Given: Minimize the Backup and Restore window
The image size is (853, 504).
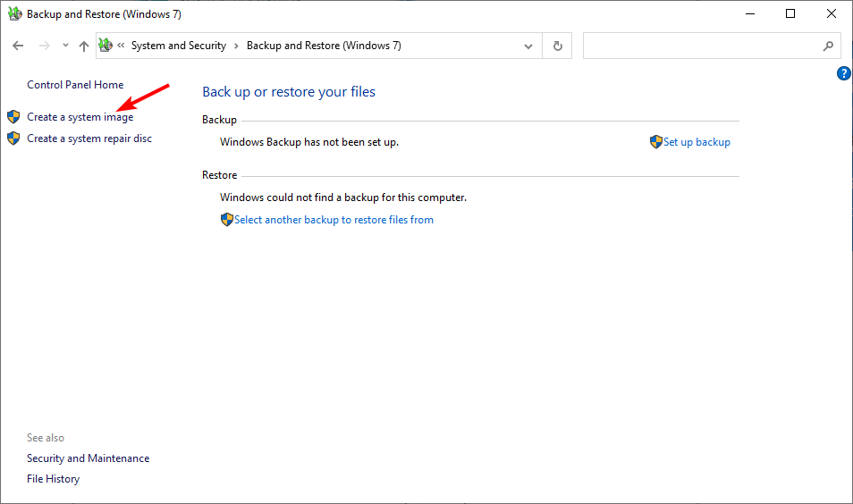Looking at the screenshot, I should (x=750, y=13).
